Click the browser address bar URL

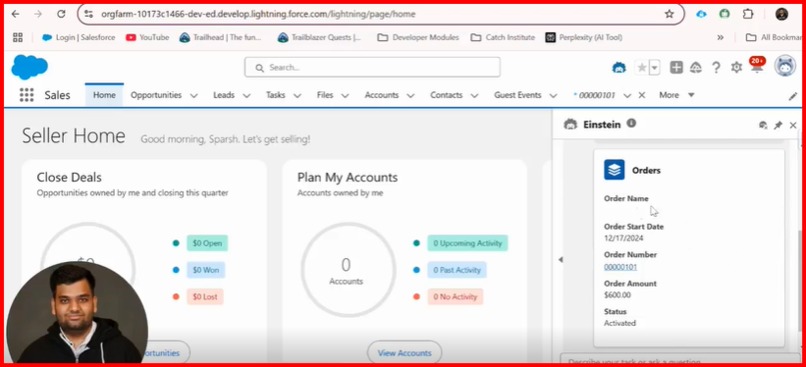point(258,14)
